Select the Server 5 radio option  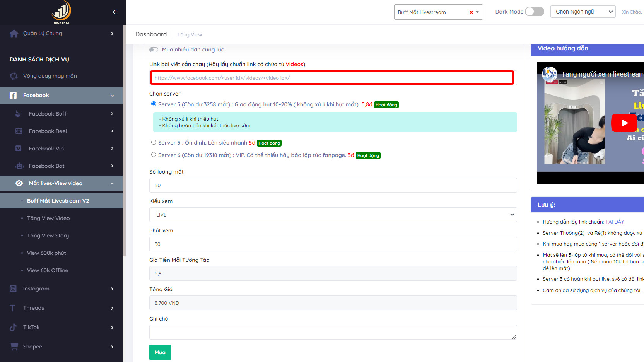click(154, 142)
